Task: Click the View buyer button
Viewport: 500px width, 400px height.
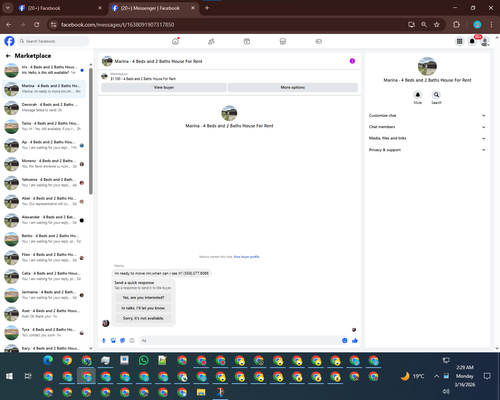Action: [x=164, y=87]
